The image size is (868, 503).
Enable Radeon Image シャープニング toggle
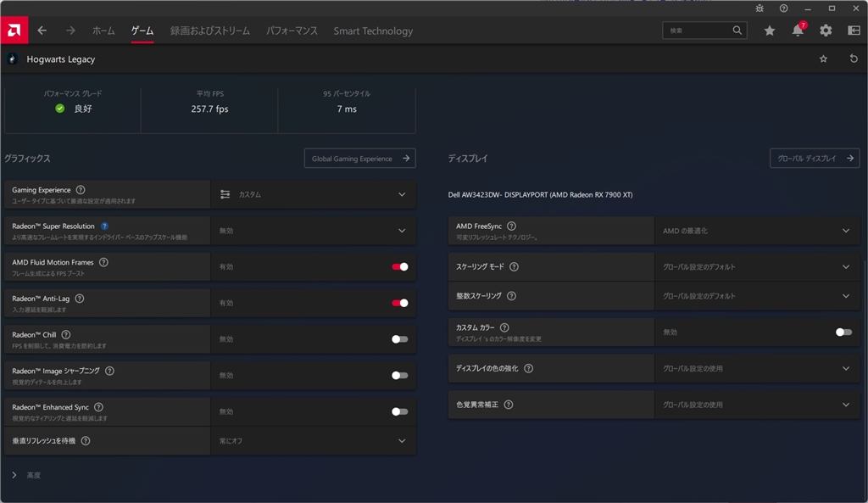click(x=400, y=376)
